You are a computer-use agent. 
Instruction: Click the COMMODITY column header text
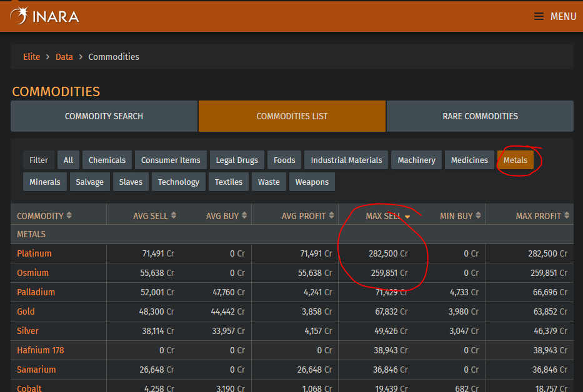click(40, 216)
